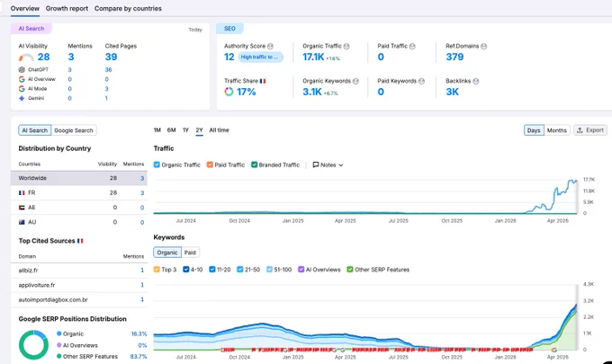Toggle the Other SERP Features checkbox

350,270
